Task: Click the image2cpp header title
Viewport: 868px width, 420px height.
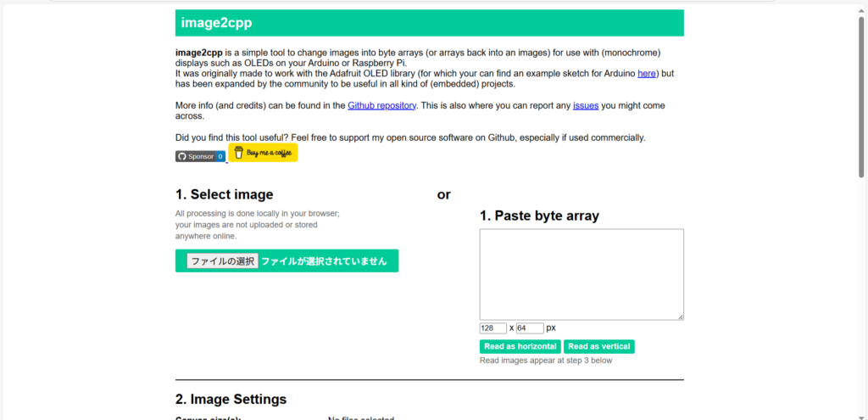Action: 217,23
